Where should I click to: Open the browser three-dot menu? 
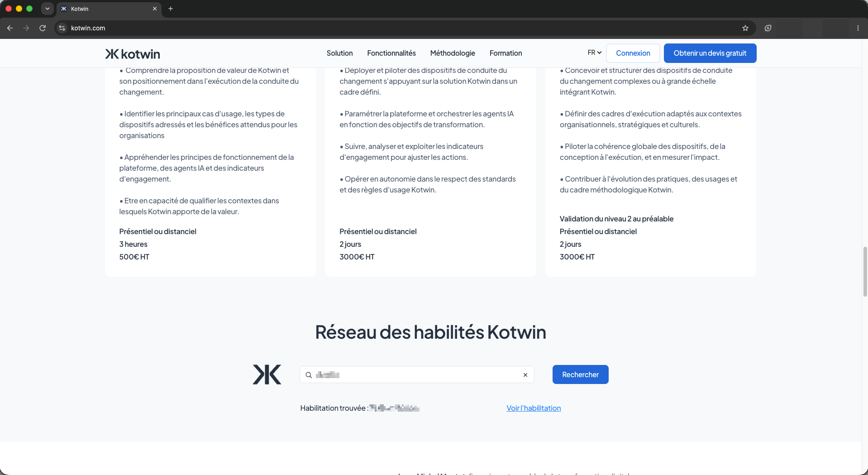tap(858, 28)
